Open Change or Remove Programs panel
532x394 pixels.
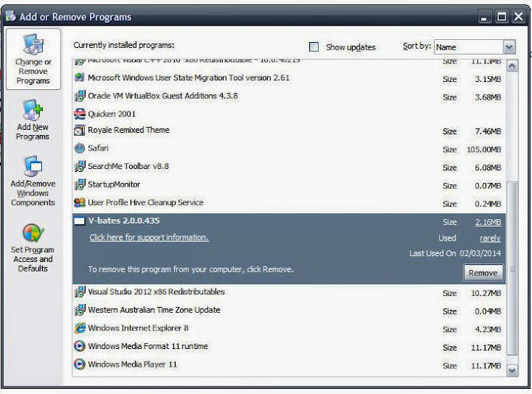click(33, 59)
